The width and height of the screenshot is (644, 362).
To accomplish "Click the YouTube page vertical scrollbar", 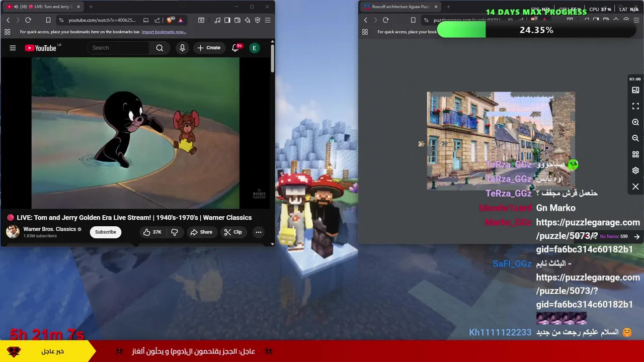I will coord(273,59).
